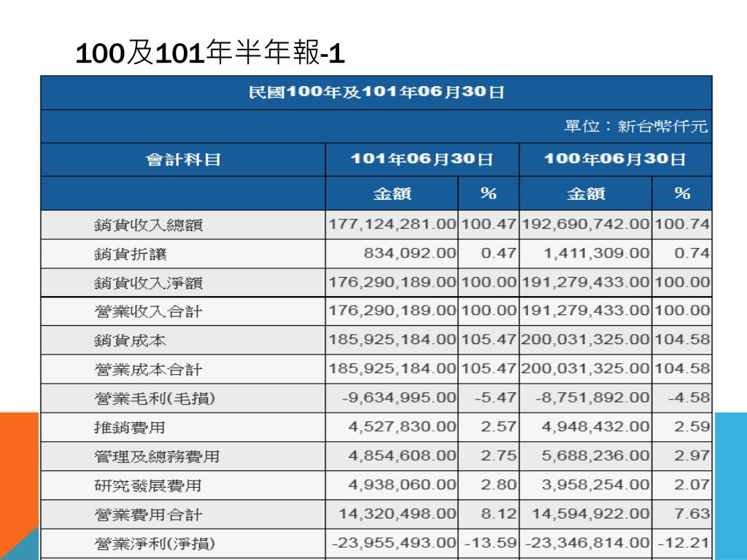Screen dimensions: 747x560
Task: Click the percentage -12.21
Action: pyautogui.click(x=684, y=542)
